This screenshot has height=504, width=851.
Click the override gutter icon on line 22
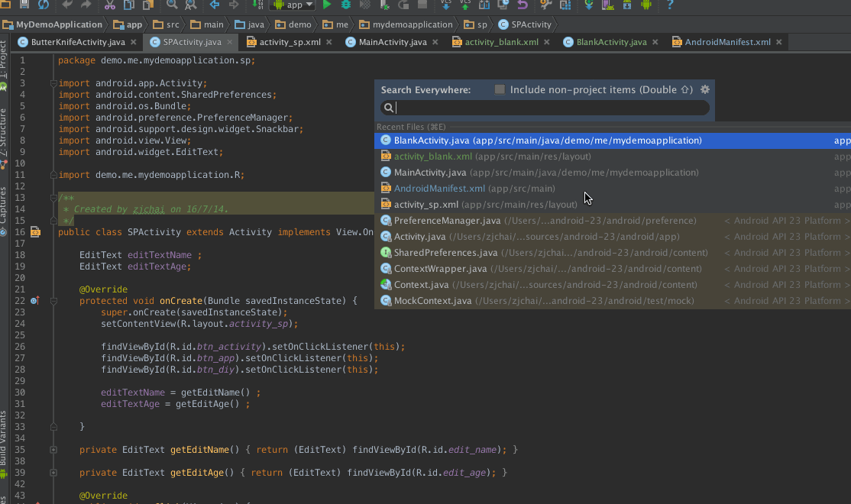point(34,301)
